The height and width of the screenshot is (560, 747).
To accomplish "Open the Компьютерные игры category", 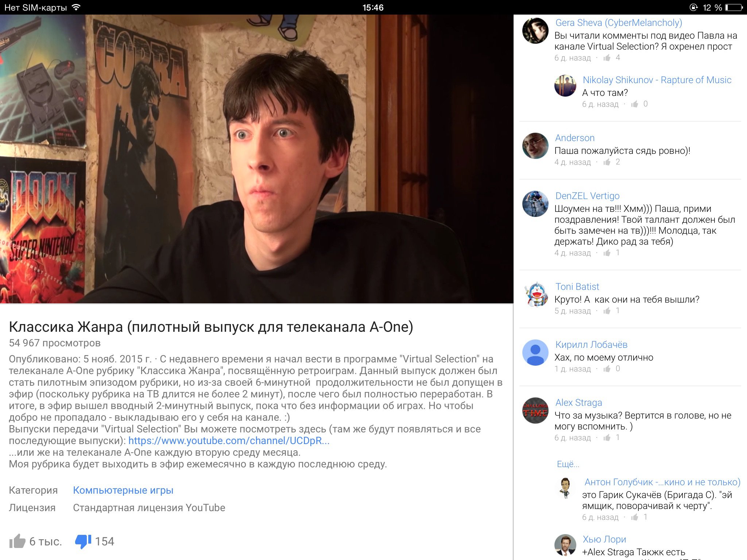I will 123,490.
